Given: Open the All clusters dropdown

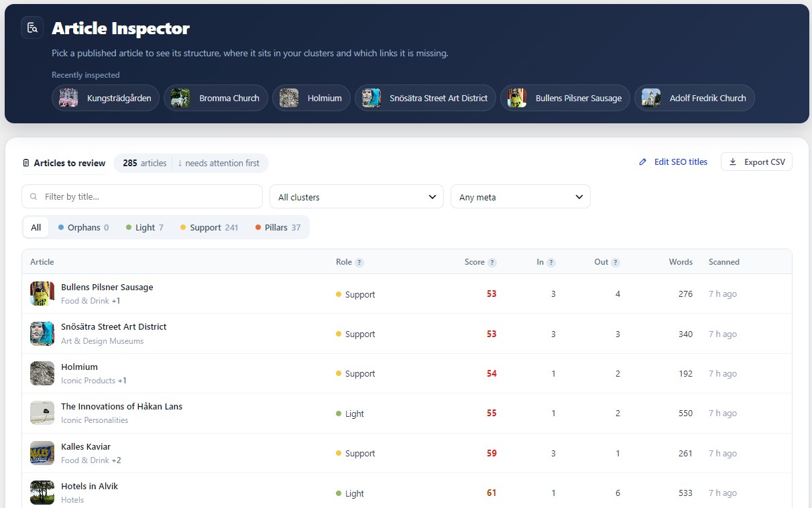Looking at the screenshot, I should [357, 197].
